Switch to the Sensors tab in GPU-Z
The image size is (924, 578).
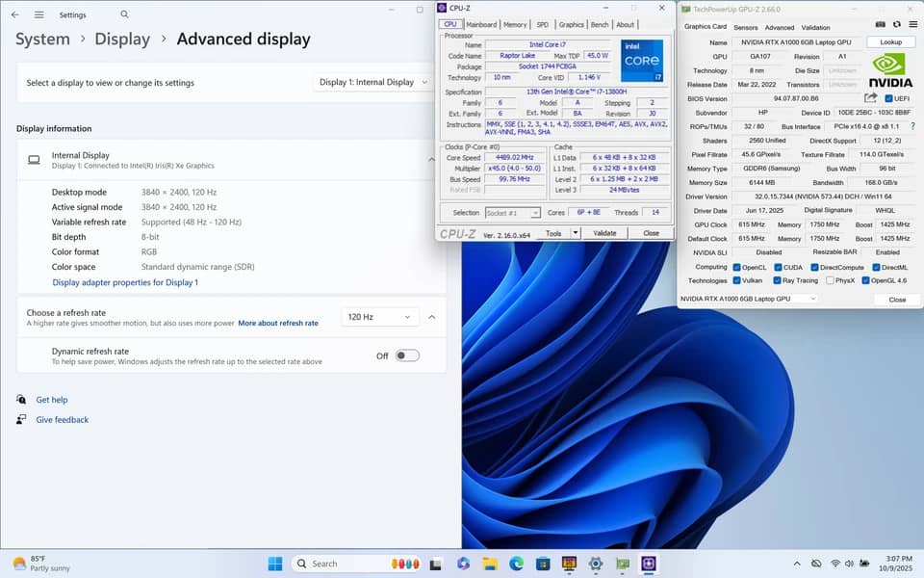745,27
